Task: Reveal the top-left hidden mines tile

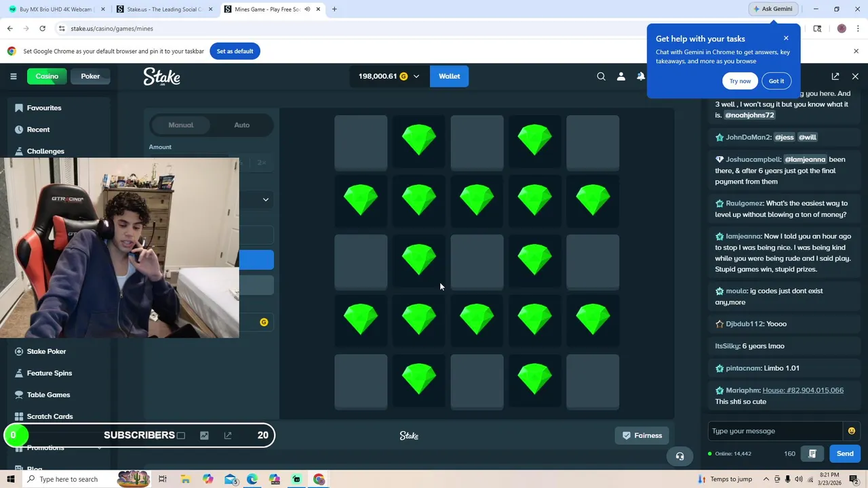Action: pos(361,142)
